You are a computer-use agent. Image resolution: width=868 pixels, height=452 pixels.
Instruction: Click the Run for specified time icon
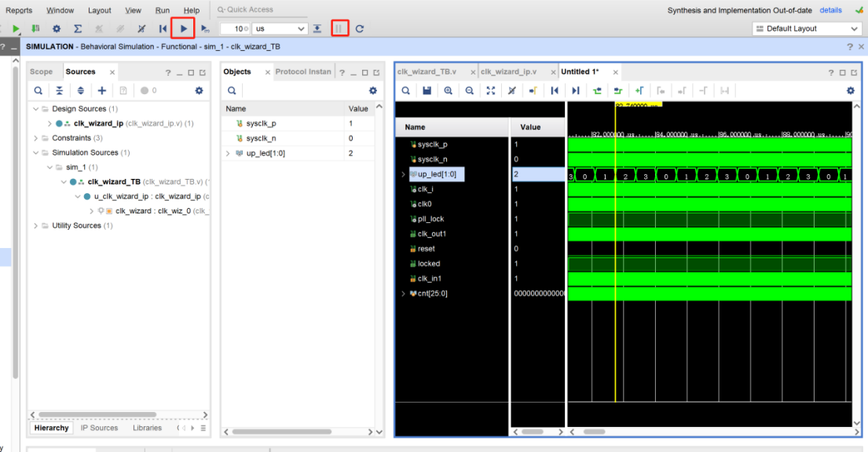click(205, 29)
